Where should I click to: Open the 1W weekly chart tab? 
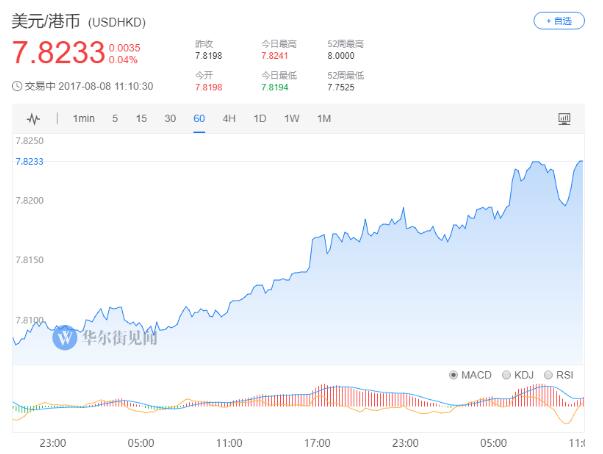291,119
